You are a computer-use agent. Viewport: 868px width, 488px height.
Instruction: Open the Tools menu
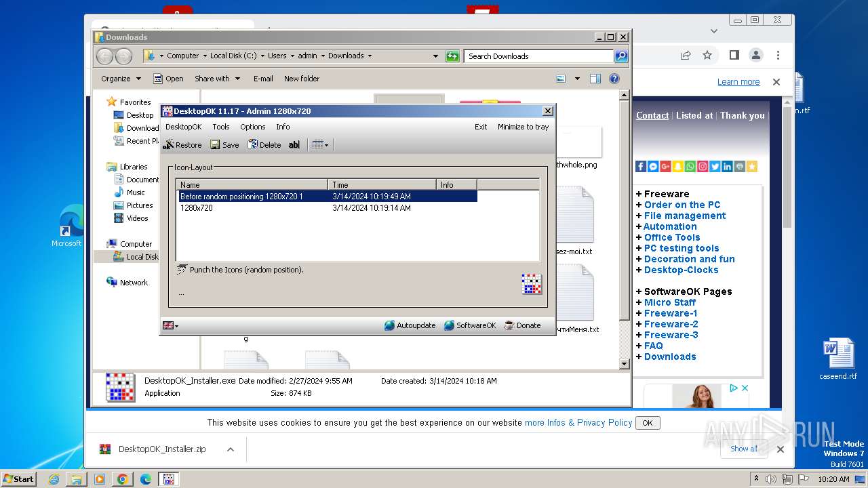pyautogui.click(x=221, y=127)
